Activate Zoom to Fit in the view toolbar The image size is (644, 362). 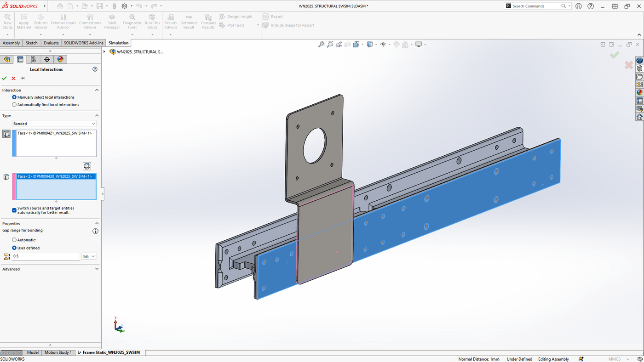321,44
